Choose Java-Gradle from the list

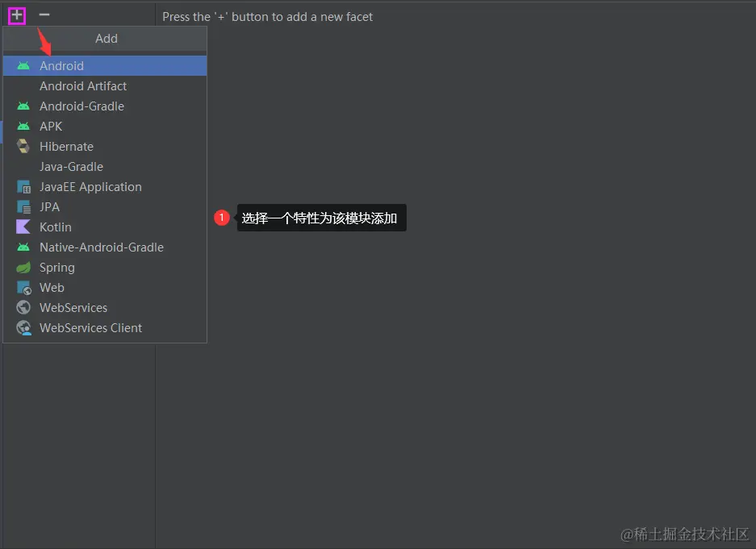click(x=105, y=167)
